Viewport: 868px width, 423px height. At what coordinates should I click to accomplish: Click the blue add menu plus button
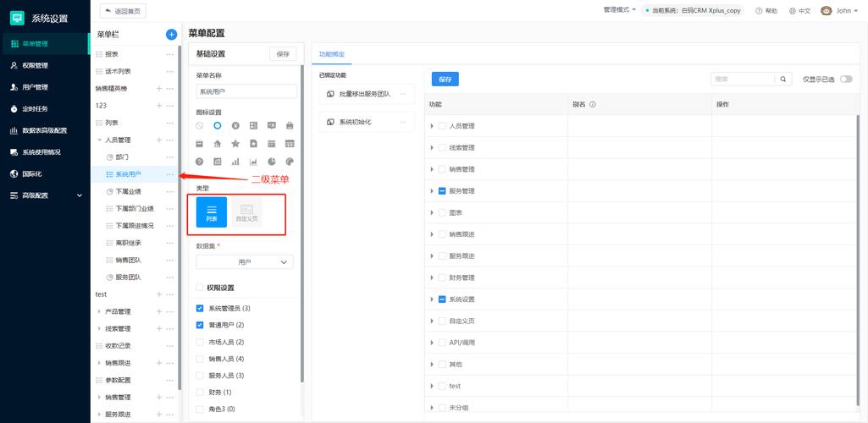[x=171, y=35]
